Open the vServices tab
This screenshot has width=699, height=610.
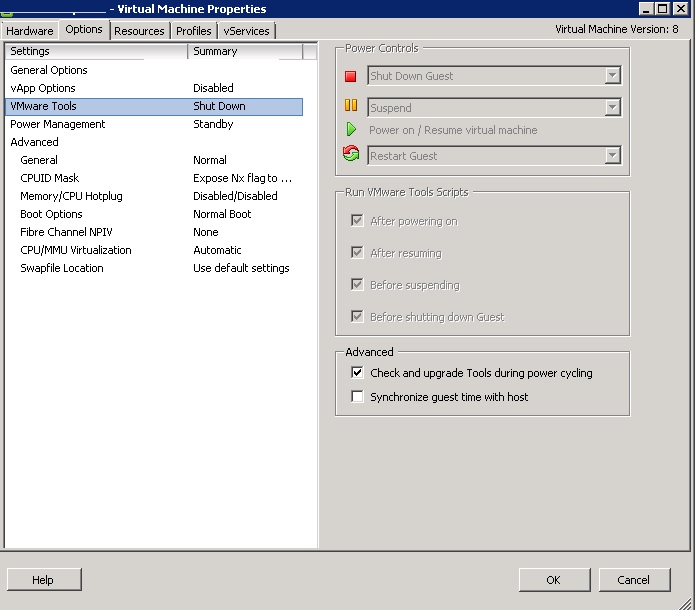pos(246,31)
